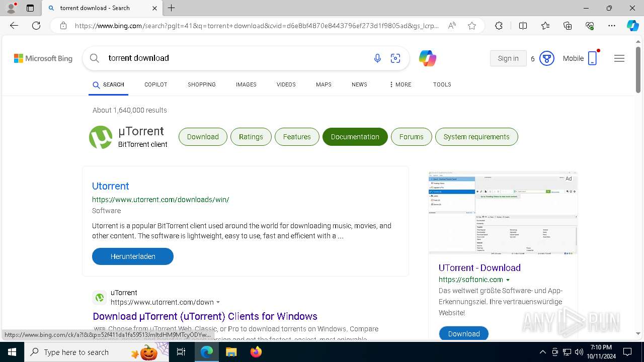Open File Explorer from taskbar

pos(231,352)
